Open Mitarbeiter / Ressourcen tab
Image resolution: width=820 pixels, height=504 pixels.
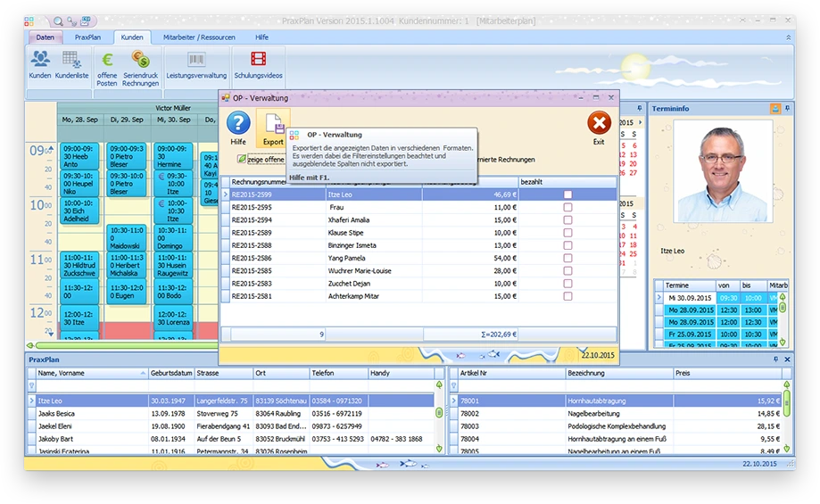tap(200, 37)
